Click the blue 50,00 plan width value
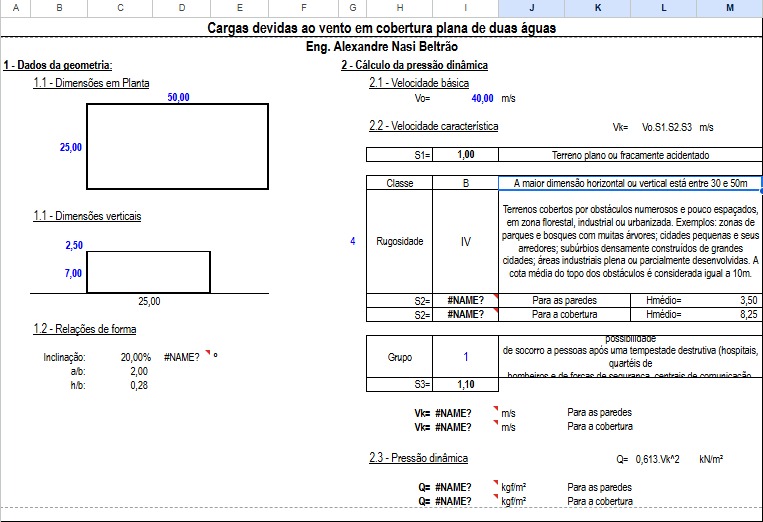This screenshot has width=763, height=522. click(178, 97)
